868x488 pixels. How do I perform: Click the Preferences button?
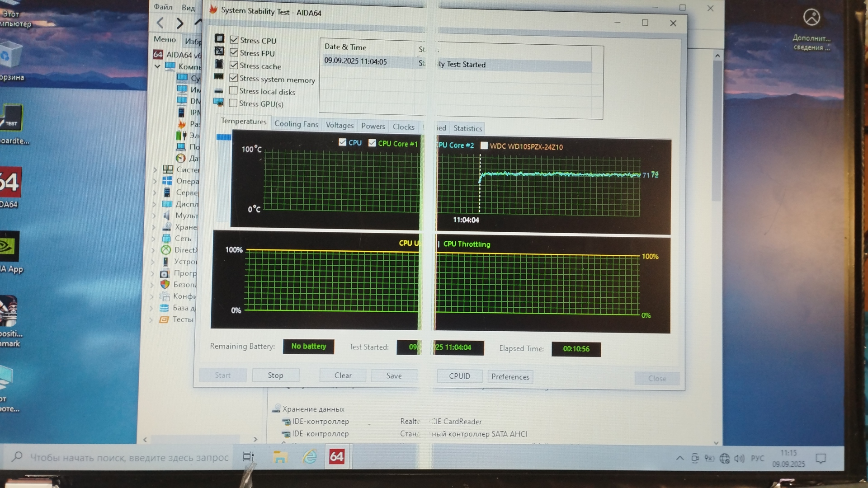pyautogui.click(x=510, y=377)
